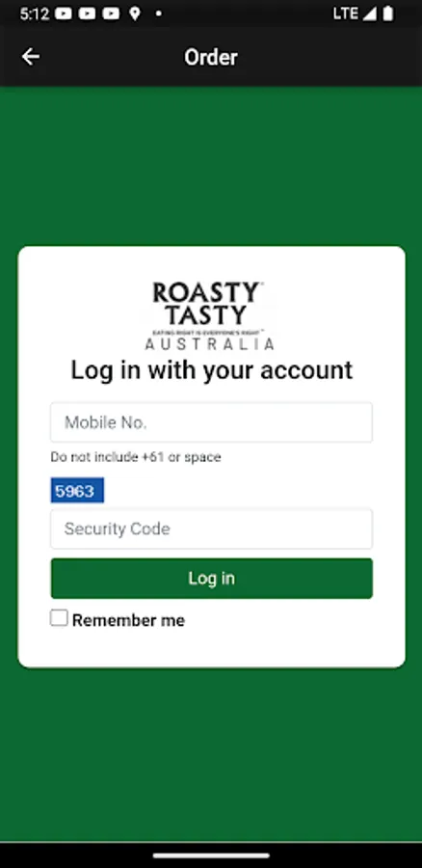Tap the location pin status icon
The image size is (422, 868).
tap(134, 14)
